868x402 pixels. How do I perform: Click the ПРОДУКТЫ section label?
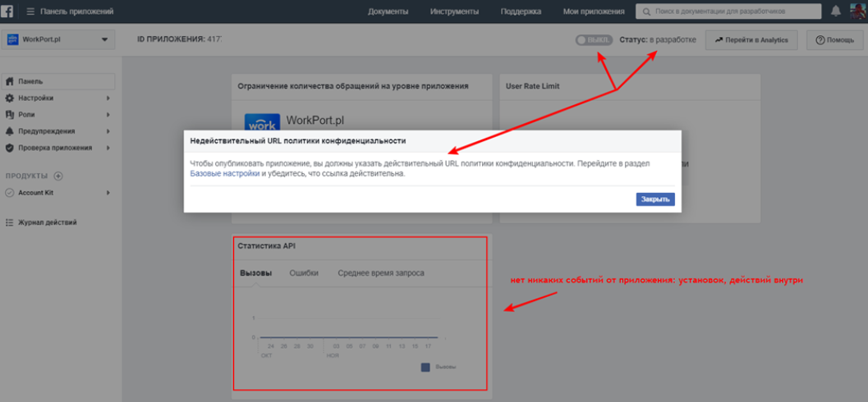pyautogui.click(x=26, y=176)
